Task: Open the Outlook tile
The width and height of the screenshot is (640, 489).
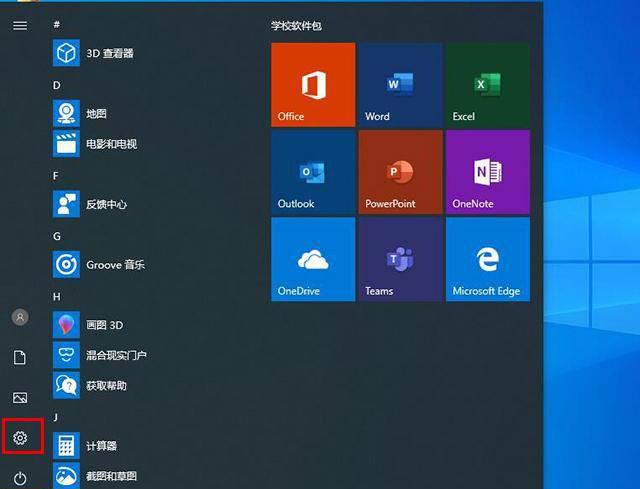Action: [x=313, y=172]
